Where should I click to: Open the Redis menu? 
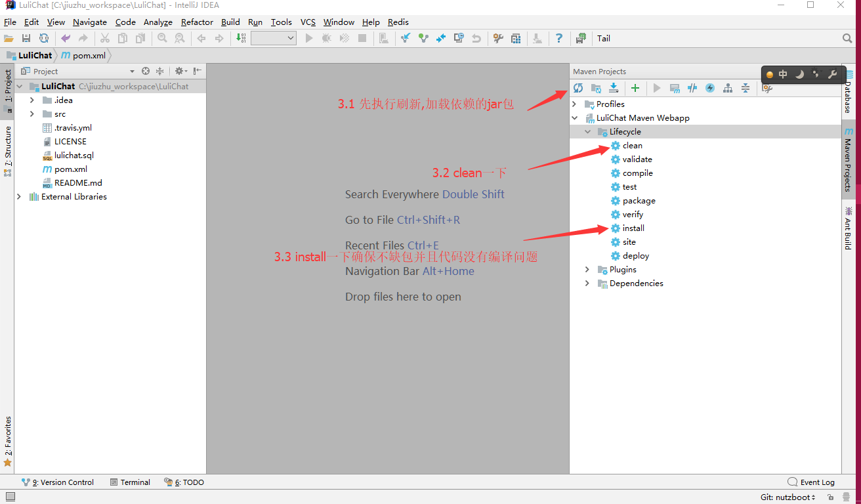point(398,22)
